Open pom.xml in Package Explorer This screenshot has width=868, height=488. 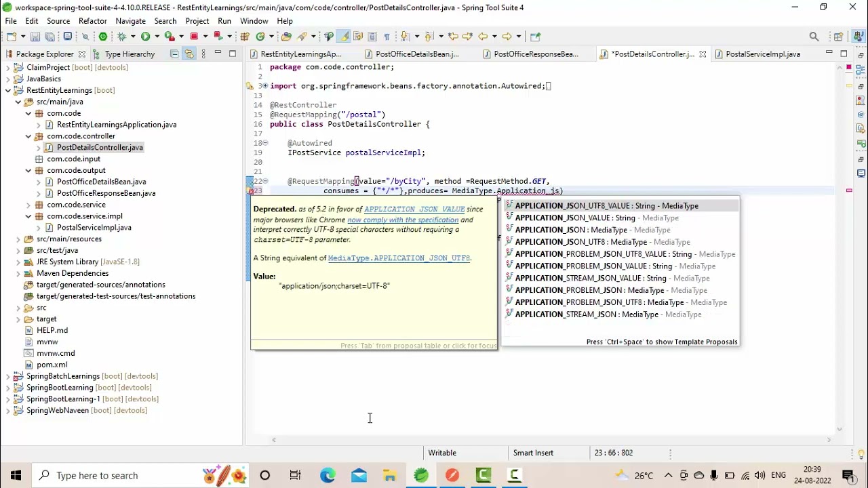coord(52,365)
